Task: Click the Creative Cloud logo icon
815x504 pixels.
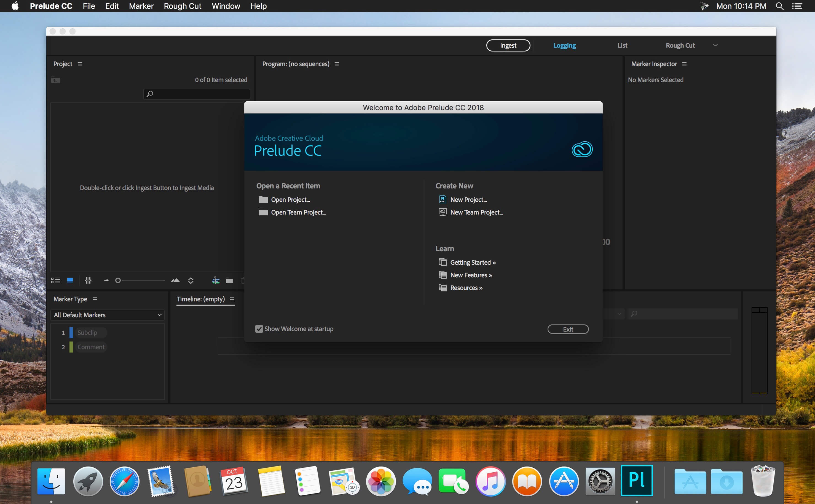Action: pyautogui.click(x=582, y=149)
